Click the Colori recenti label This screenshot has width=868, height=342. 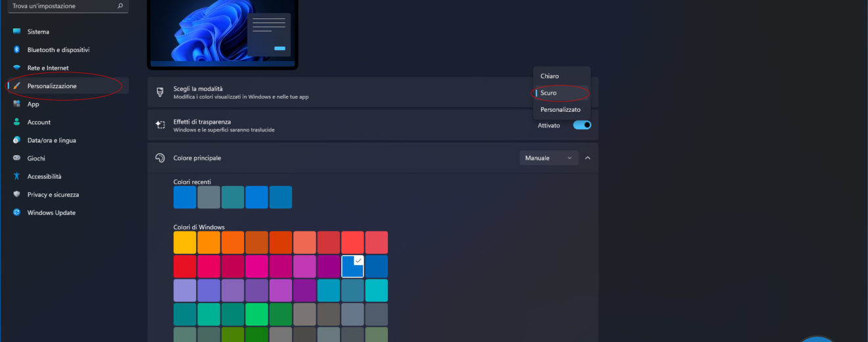[x=192, y=182]
